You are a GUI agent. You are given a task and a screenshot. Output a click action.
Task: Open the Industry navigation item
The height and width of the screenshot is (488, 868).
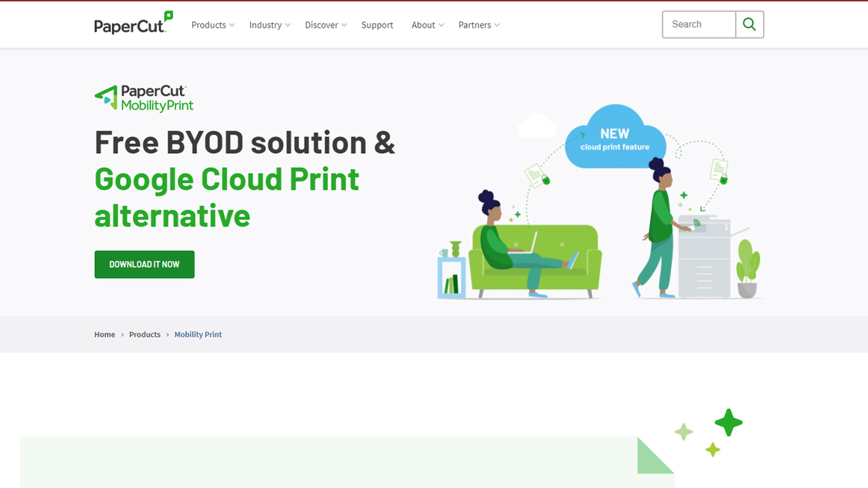click(x=265, y=25)
